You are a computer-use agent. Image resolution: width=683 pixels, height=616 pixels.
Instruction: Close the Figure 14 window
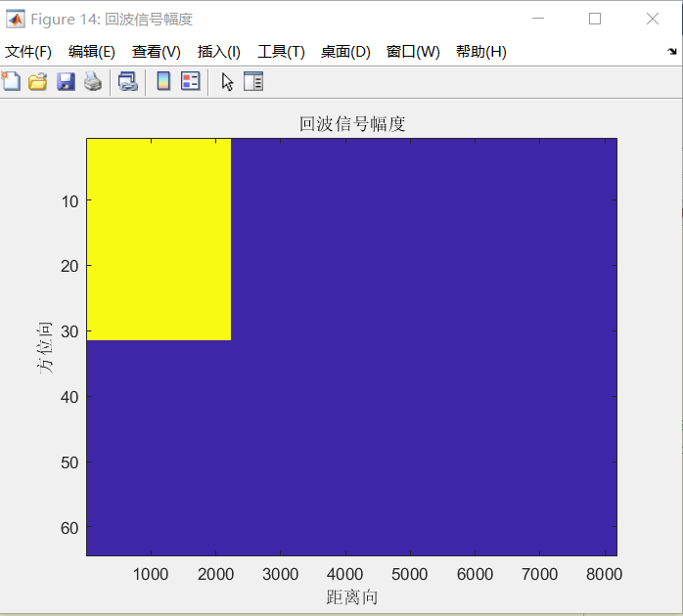(x=653, y=19)
